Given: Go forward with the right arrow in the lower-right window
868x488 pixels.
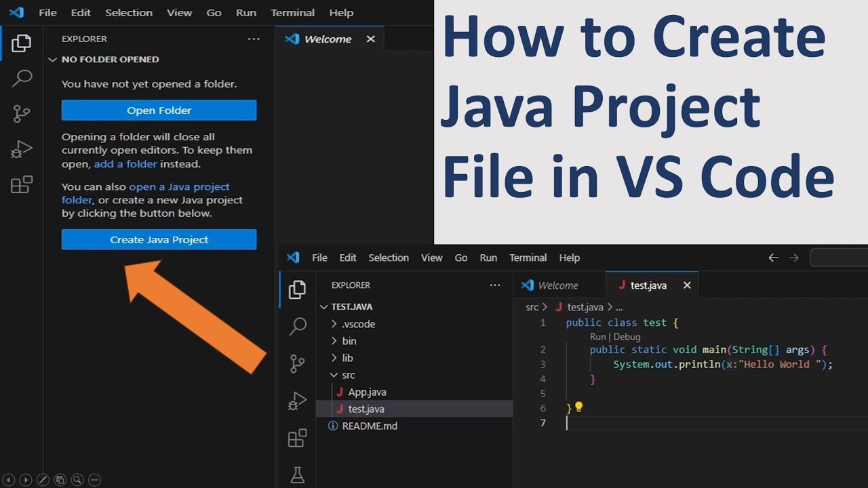Looking at the screenshot, I should click(x=793, y=258).
